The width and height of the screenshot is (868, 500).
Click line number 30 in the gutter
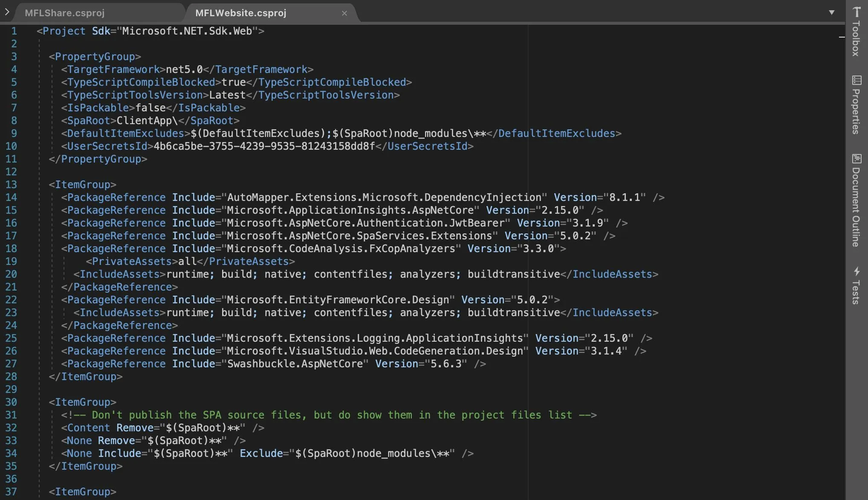coord(11,402)
